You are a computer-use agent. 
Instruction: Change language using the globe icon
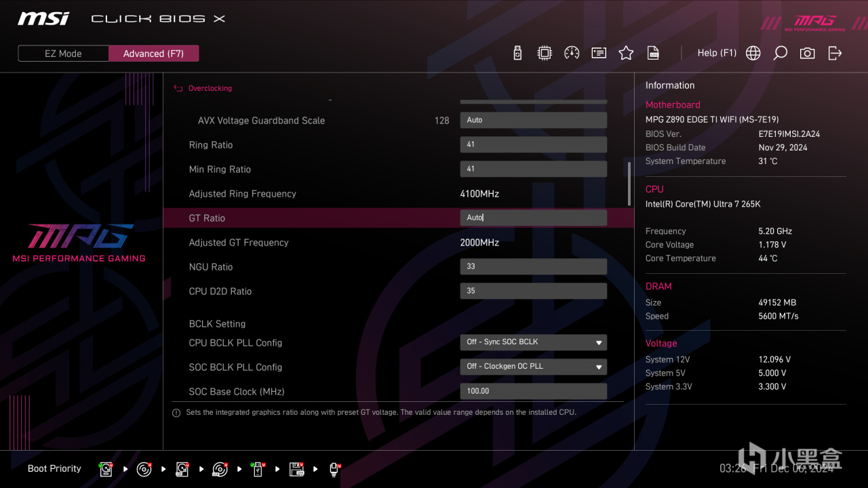coord(753,53)
